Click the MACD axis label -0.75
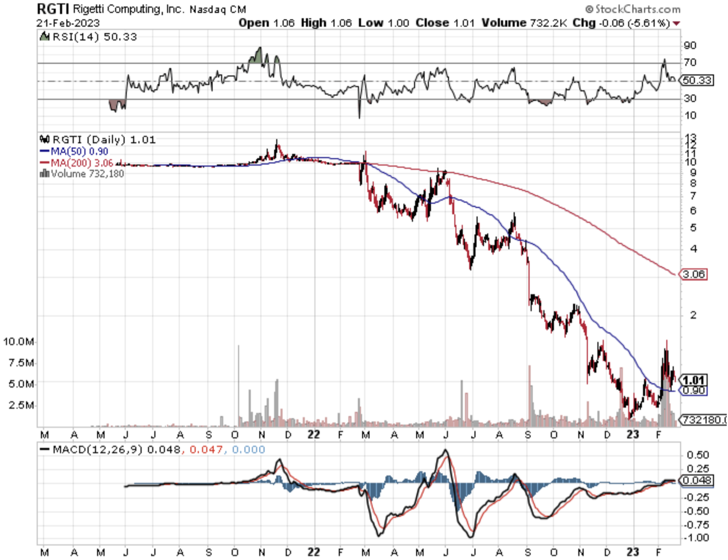 (x=696, y=525)
